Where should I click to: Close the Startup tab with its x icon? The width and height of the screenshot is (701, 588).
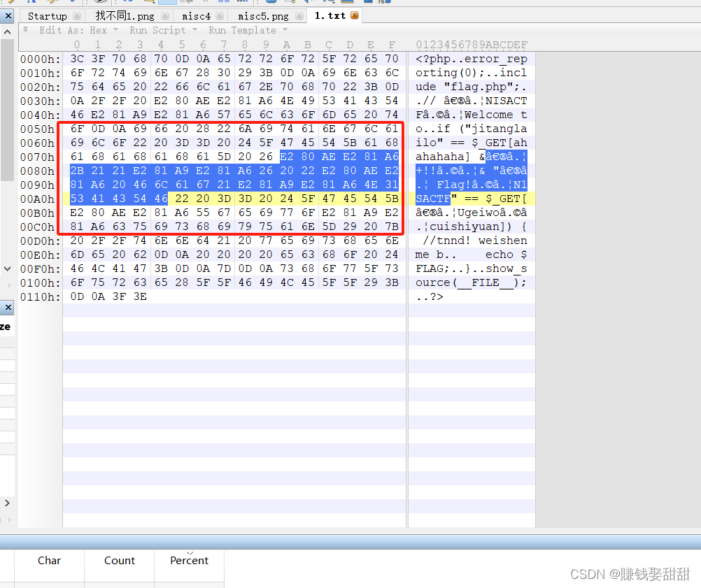77,16
